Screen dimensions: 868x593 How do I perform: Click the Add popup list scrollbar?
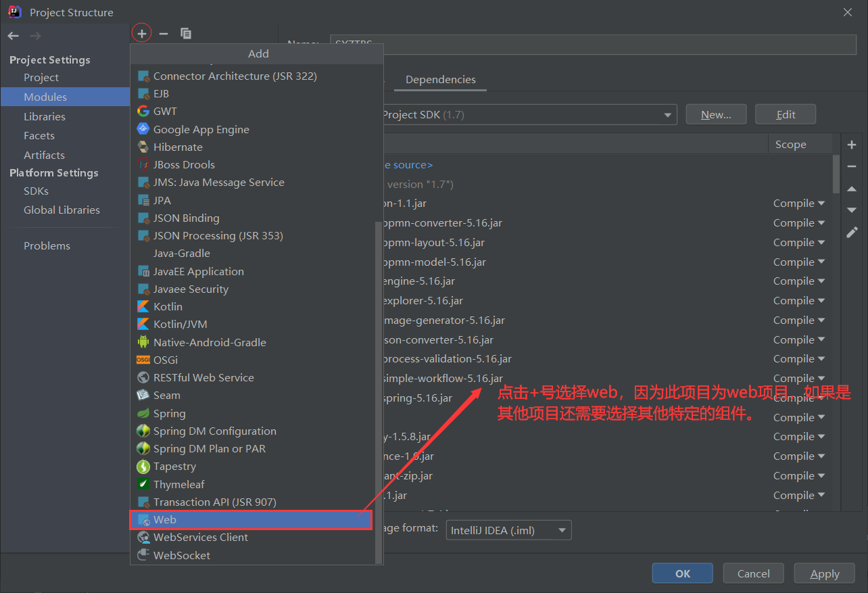(x=378, y=392)
